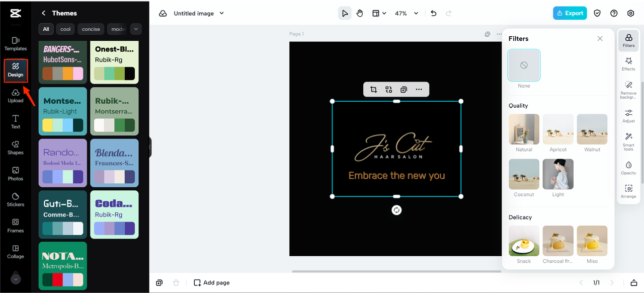Open the Filters tab in right toolbar
The height and width of the screenshot is (293, 644).
628,40
